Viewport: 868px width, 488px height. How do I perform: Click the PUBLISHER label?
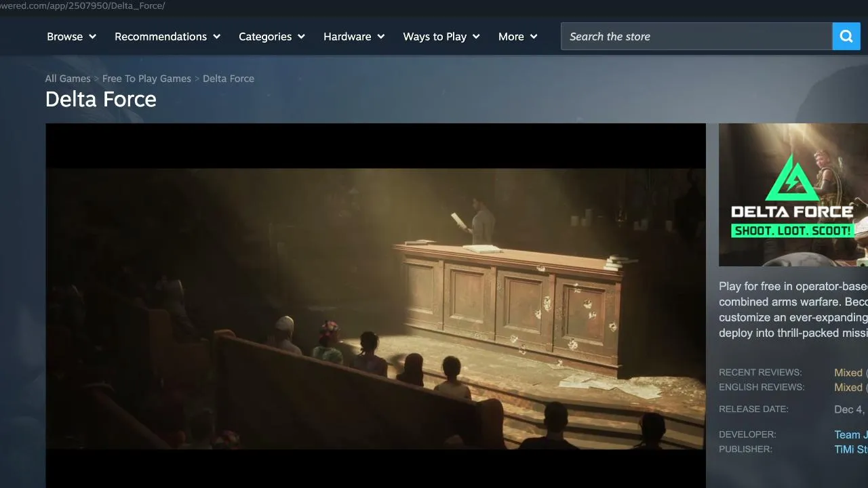pyautogui.click(x=745, y=449)
